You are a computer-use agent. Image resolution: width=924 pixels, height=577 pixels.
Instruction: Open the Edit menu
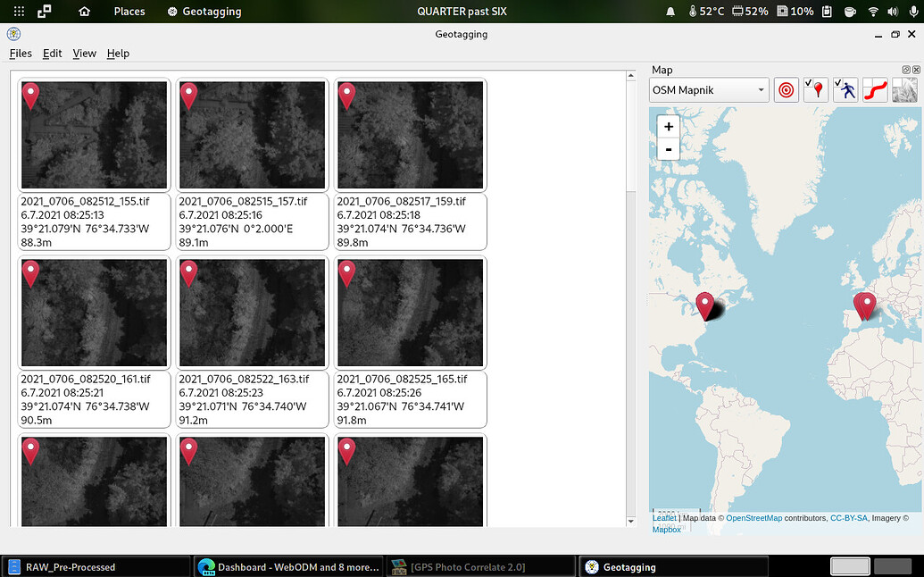(52, 54)
